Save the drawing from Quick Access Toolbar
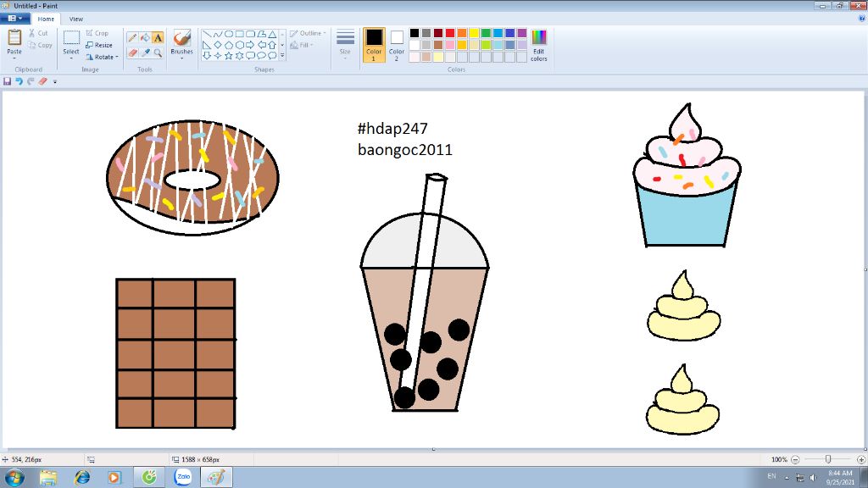868x488 pixels. [7, 81]
